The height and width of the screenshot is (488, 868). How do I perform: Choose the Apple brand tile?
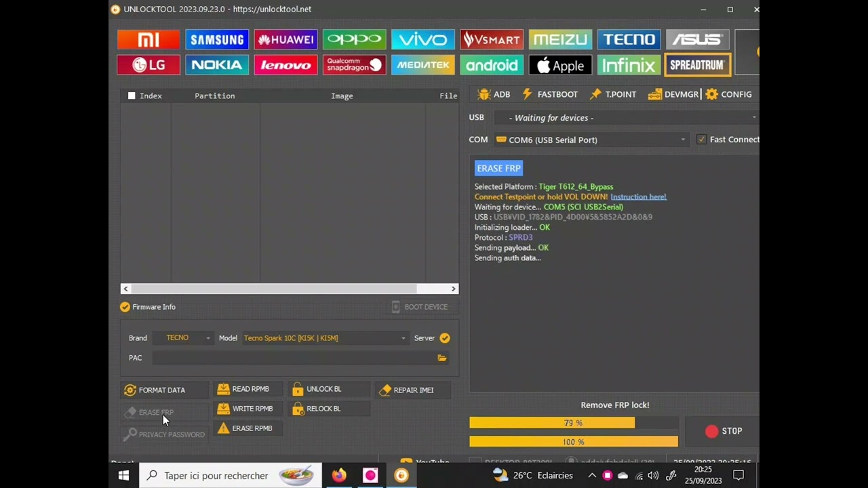pos(560,66)
